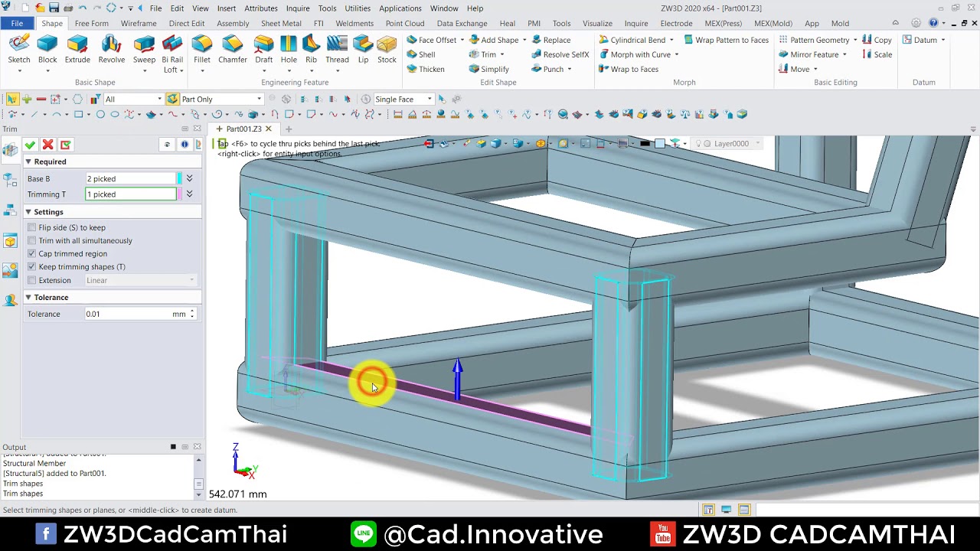
Task: Collapse the Required section
Action: point(28,161)
